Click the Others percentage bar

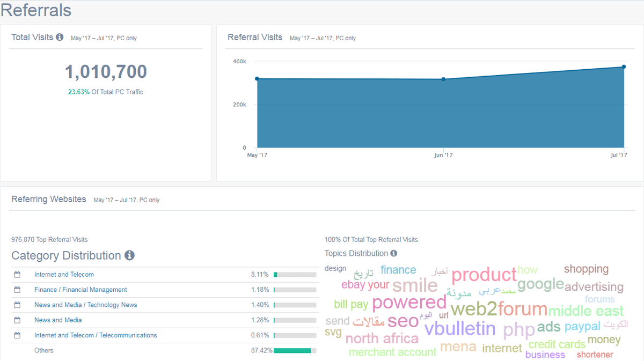(295, 351)
